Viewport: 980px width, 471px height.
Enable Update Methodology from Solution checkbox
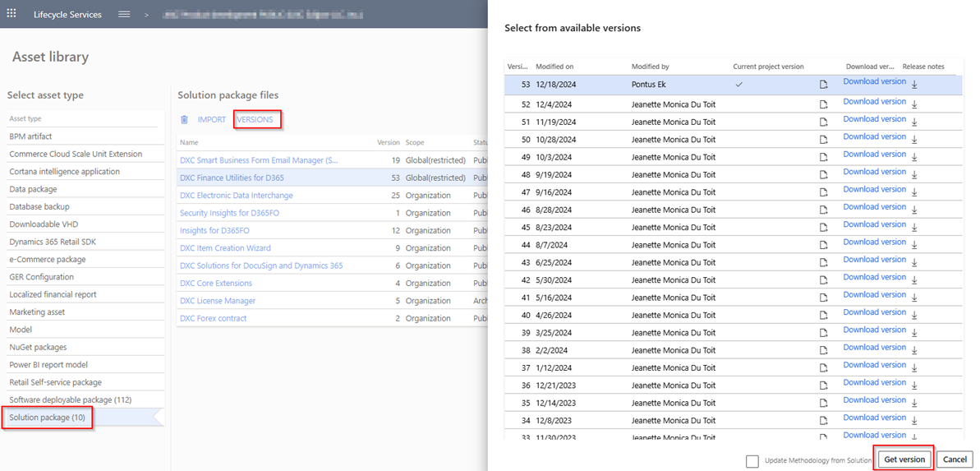(752, 460)
